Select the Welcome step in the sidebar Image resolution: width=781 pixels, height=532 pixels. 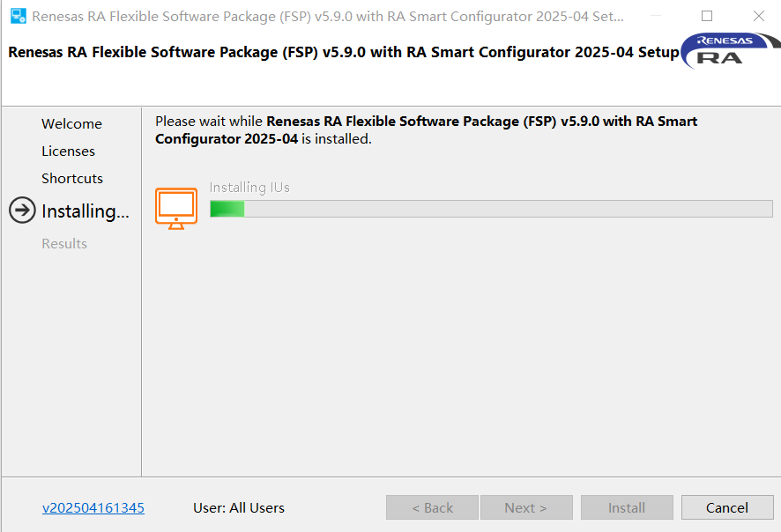pyautogui.click(x=71, y=124)
